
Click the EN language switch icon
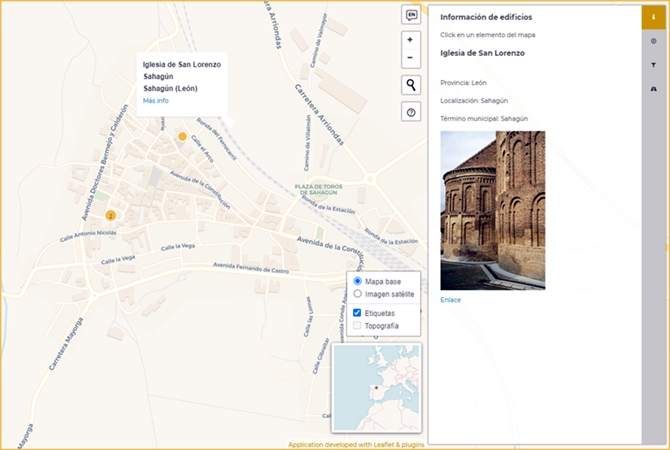(410, 14)
